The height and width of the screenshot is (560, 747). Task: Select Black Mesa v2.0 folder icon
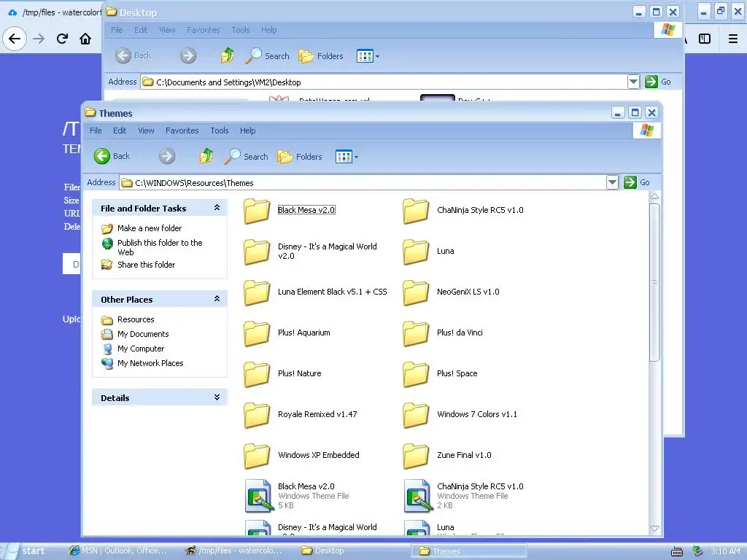pyautogui.click(x=257, y=211)
